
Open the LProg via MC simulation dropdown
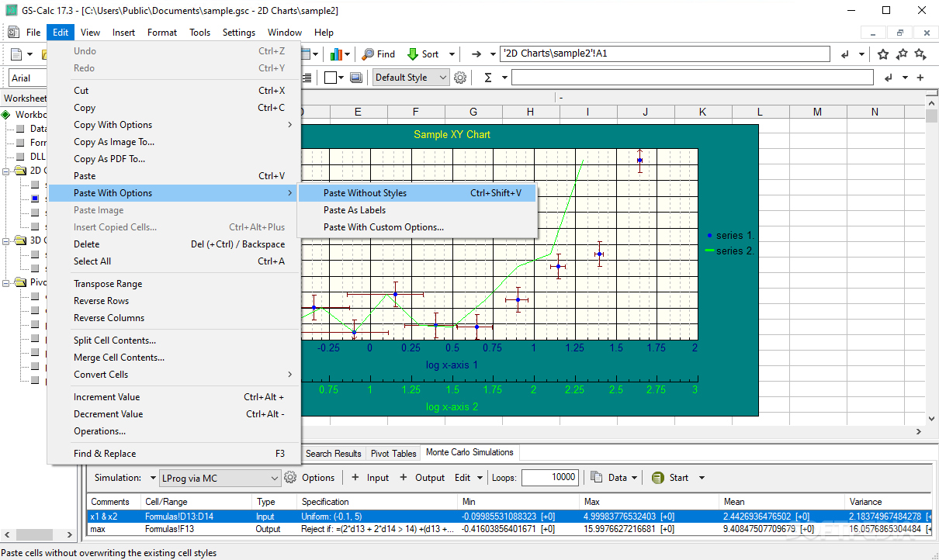pyautogui.click(x=220, y=478)
